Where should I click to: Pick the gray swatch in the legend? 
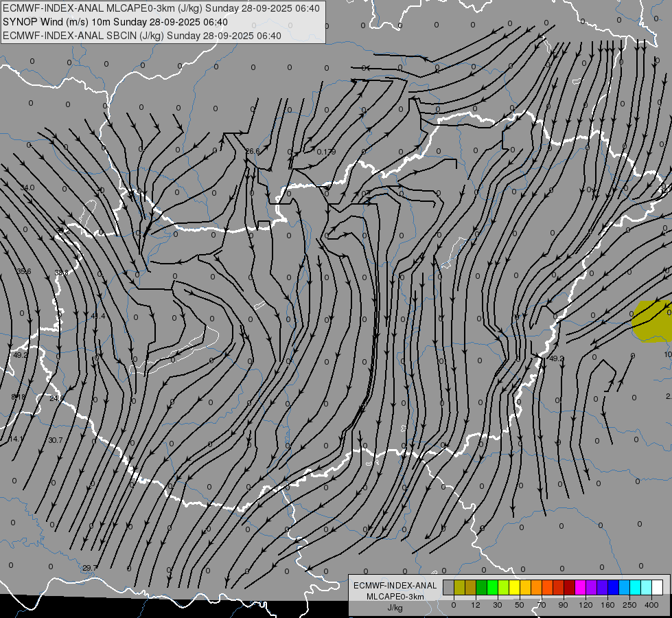pos(448,587)
